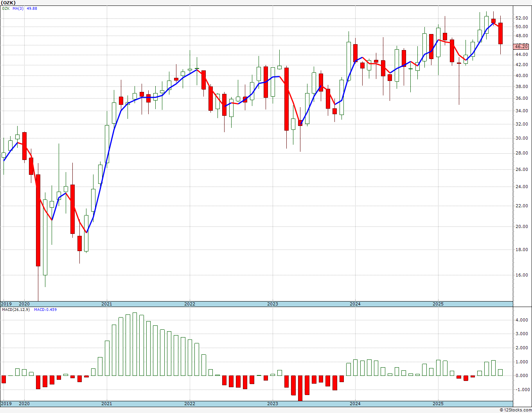Select 2020 on the MACD panel time axis
532x413 pixels.
[x=24, y=404]
